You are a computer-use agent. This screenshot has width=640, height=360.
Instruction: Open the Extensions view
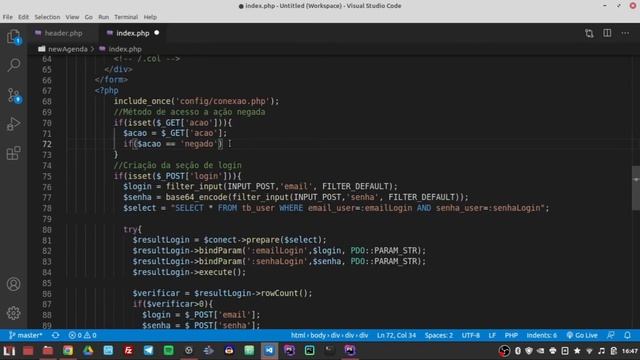point(13,153)
